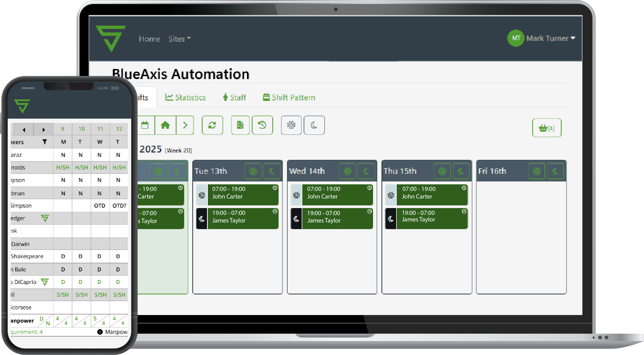Open the Sites dropdown in the navigation bar
644x355 pixels.
(179, 39)
